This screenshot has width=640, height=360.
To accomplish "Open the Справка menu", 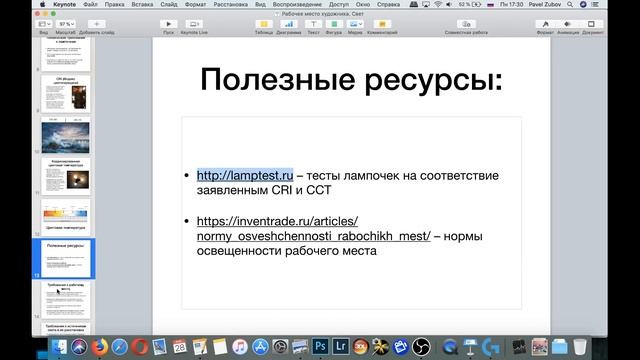I will (388, 4).
